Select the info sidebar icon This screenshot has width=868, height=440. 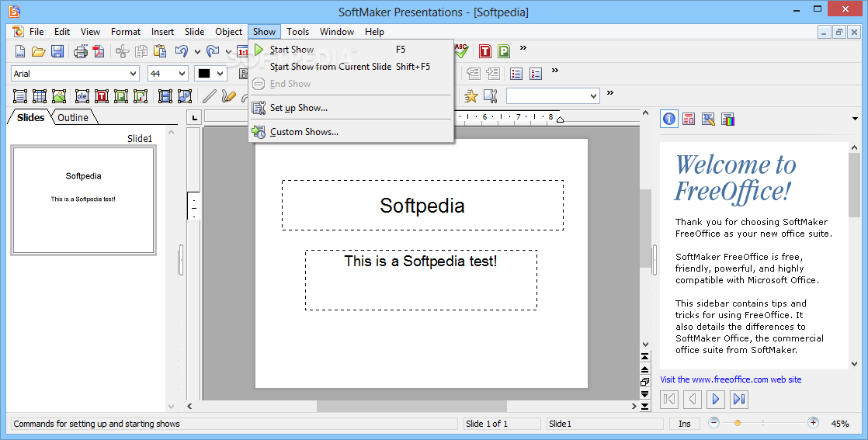(x=669, y=119)
